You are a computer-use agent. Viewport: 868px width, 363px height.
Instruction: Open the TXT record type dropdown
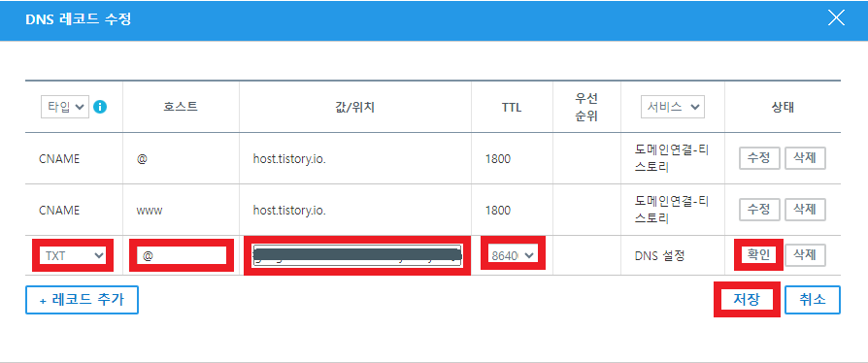(x=73, y=255)
